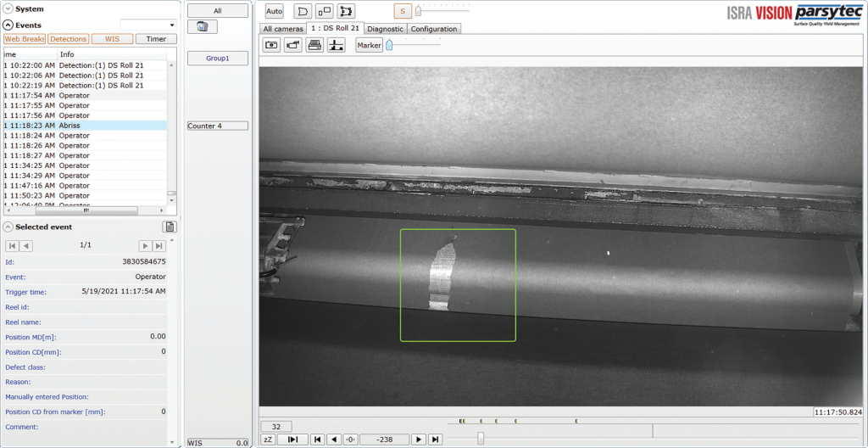Click the camera snapshot icon
868x448 pixels.
click(x=271, y=45)
